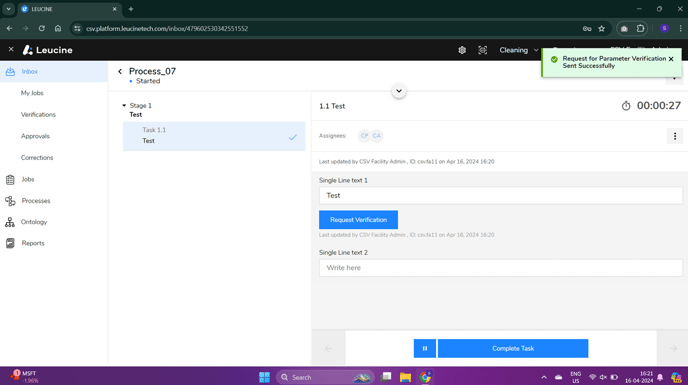Pause the task timer
This screenshot has width=688, height=385.
click(x=425, y=348)
